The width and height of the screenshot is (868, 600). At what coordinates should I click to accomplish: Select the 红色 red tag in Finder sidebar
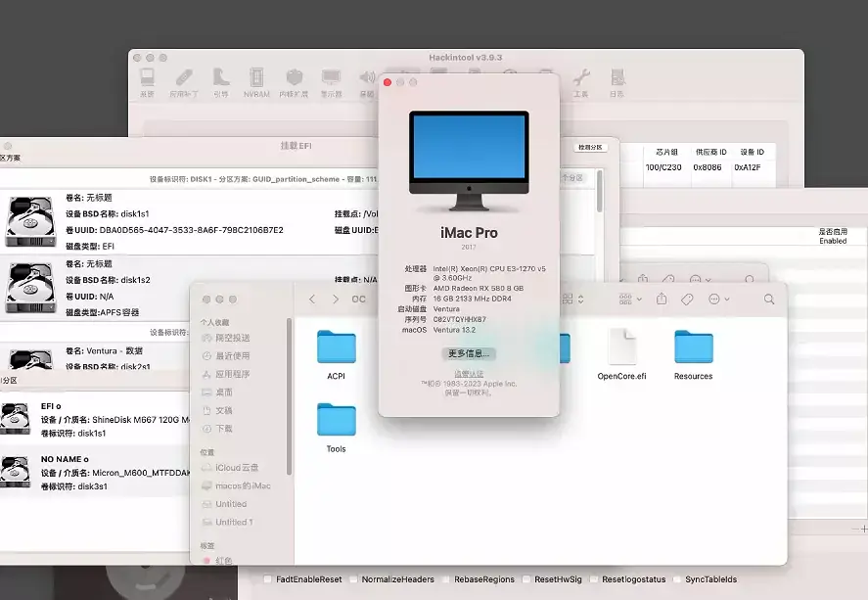click(224, 560)
